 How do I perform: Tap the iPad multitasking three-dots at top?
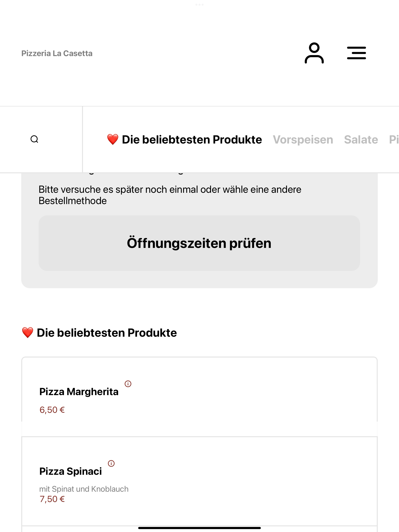[199, 4]
